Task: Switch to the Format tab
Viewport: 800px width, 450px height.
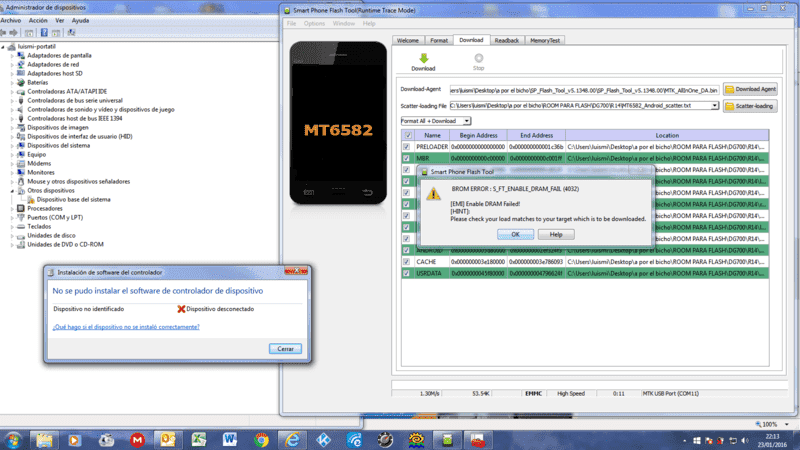Action: tap(439, 40)
